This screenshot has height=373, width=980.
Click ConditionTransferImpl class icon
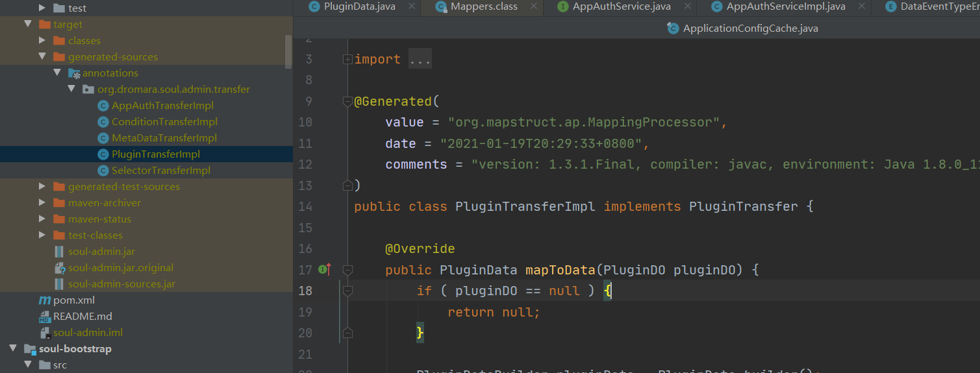(103, 121)
